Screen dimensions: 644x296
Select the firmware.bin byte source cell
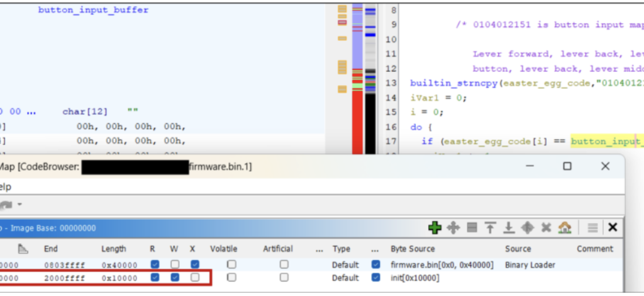point(441,265)
